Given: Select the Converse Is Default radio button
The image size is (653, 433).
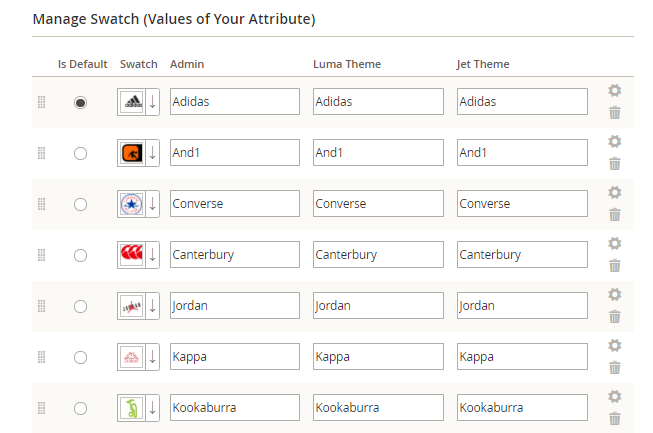Looking at the screenshot, I should click(80, 204).
